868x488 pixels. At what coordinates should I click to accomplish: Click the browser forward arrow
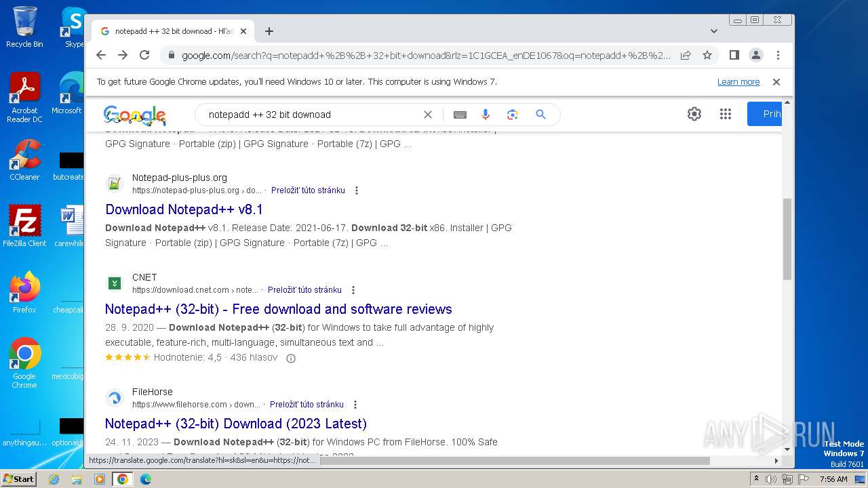(123, 55)
